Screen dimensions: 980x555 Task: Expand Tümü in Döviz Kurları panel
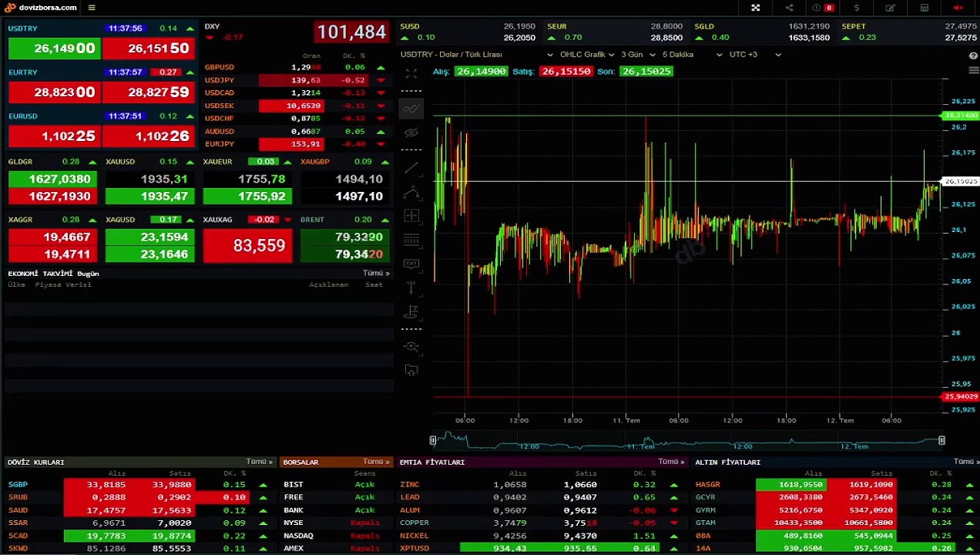point(260,462)
